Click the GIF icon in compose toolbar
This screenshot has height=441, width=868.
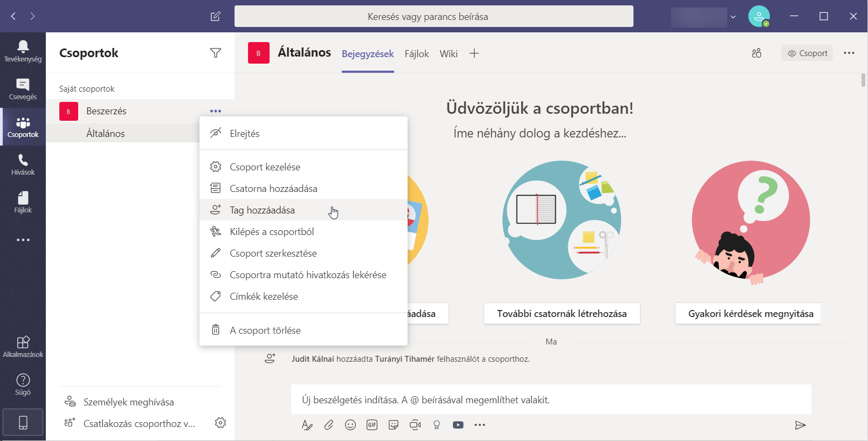point(372,425)
